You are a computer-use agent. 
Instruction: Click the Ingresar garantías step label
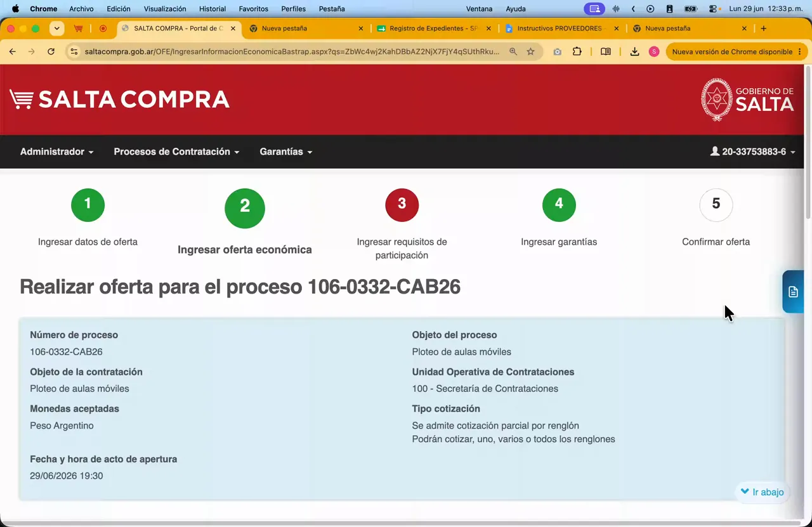coord(559,242)
